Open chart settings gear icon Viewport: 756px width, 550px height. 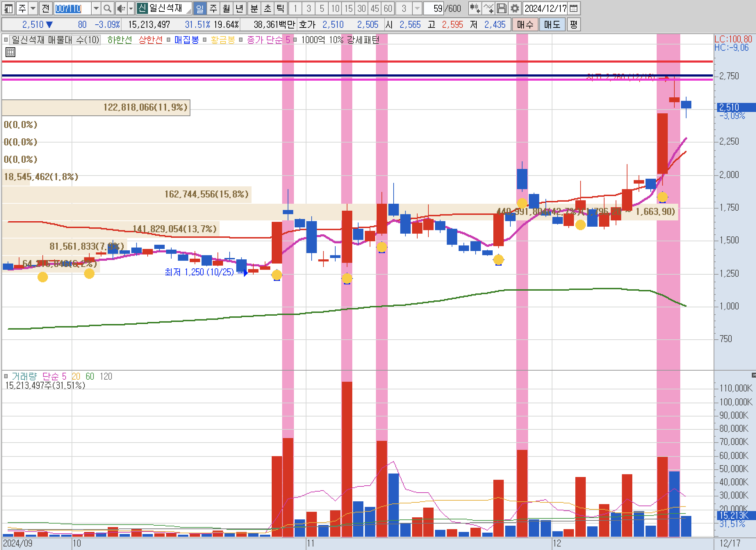(x=515, y=8)
